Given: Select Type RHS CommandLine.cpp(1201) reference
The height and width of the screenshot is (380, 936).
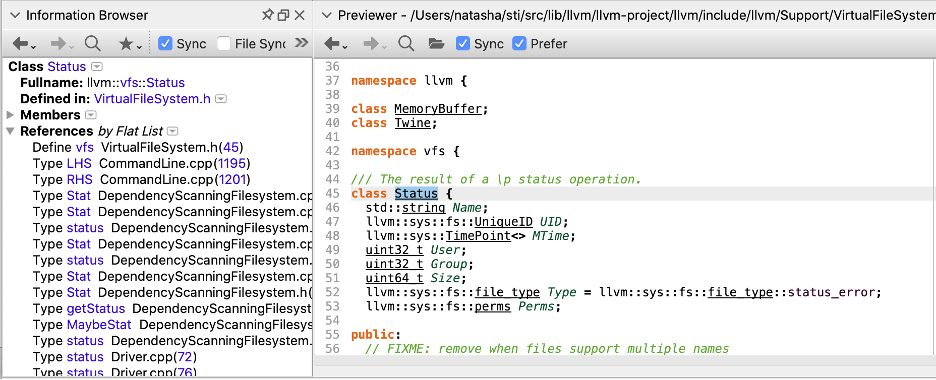Looking at the screenshot, I should 141,180.
